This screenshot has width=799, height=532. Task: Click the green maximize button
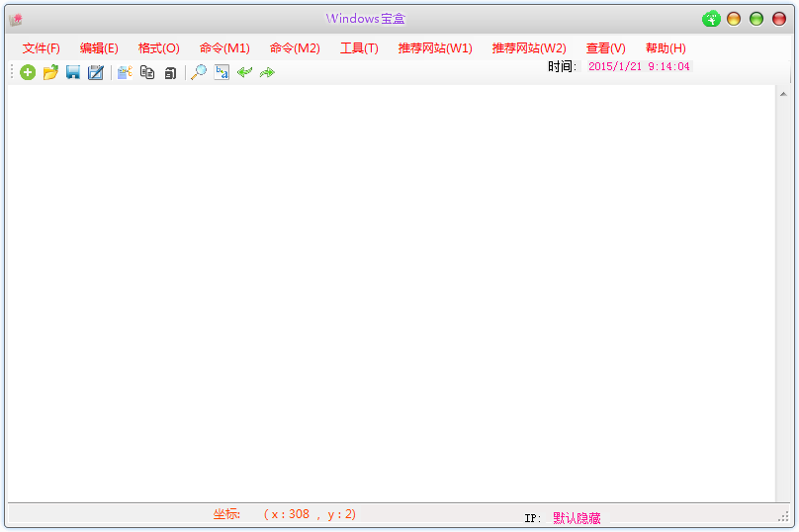click(x=756, y=19)
